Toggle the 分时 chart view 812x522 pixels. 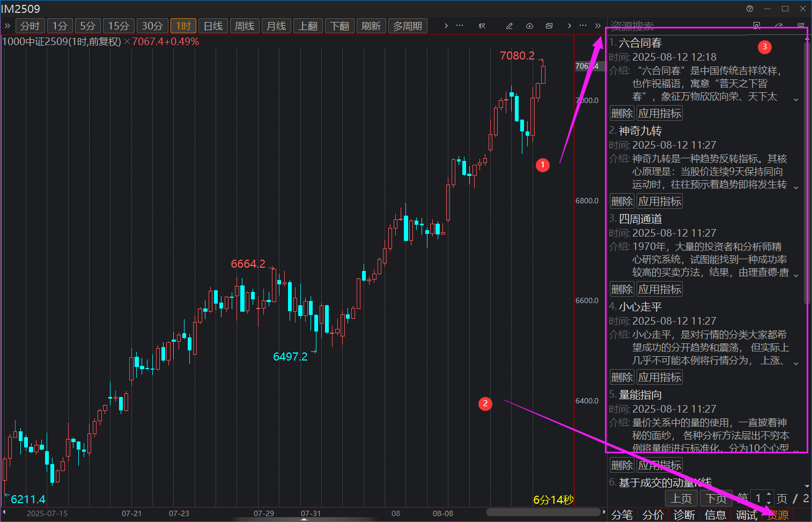[30, 26]
